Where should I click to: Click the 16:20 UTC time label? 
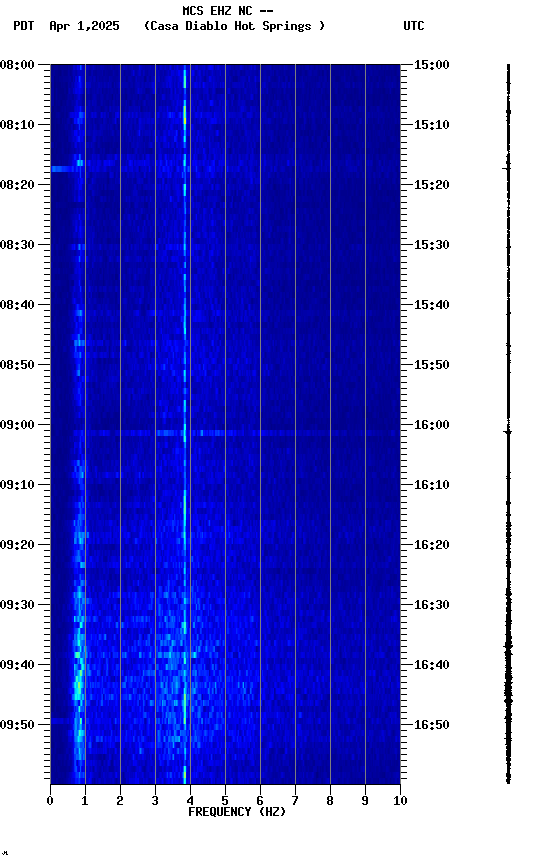(x=432, y=546)
